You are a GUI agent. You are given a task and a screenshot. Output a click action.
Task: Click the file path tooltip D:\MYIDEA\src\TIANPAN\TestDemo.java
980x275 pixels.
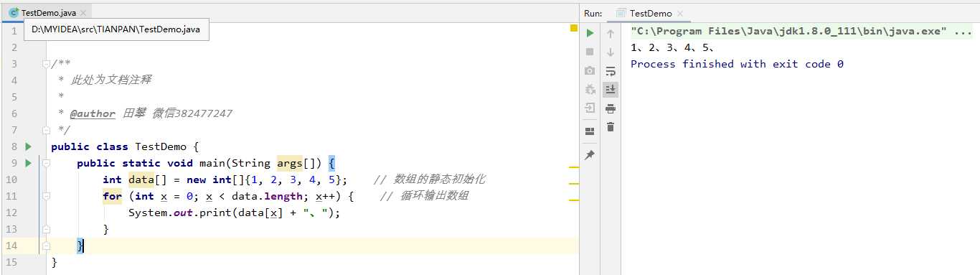tap(116, 29)
